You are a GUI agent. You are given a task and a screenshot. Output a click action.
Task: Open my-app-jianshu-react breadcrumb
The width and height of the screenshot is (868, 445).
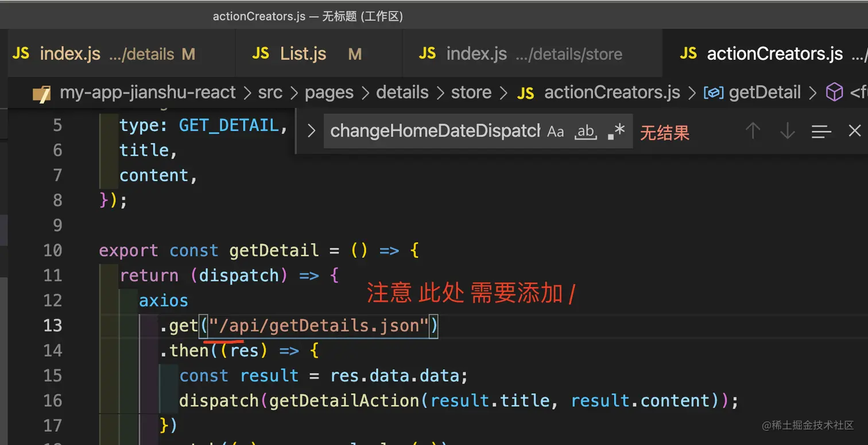pyautogui.click(x=148, y=92)
